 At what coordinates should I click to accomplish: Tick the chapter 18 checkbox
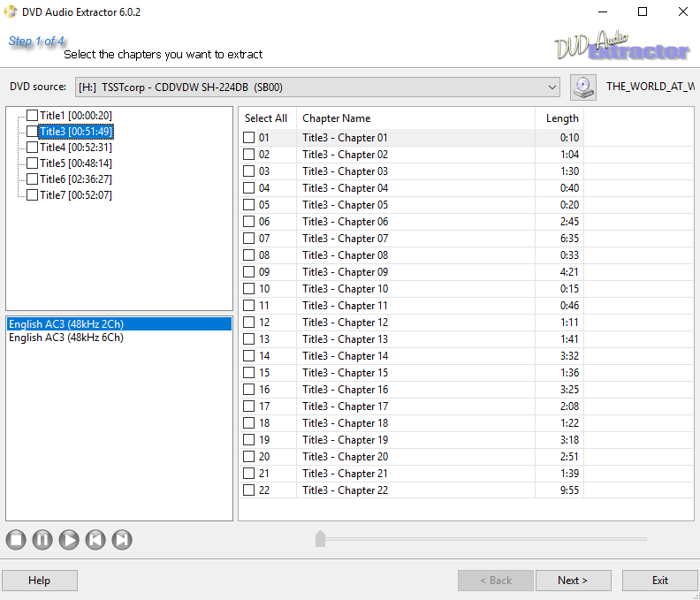(248, 423)
